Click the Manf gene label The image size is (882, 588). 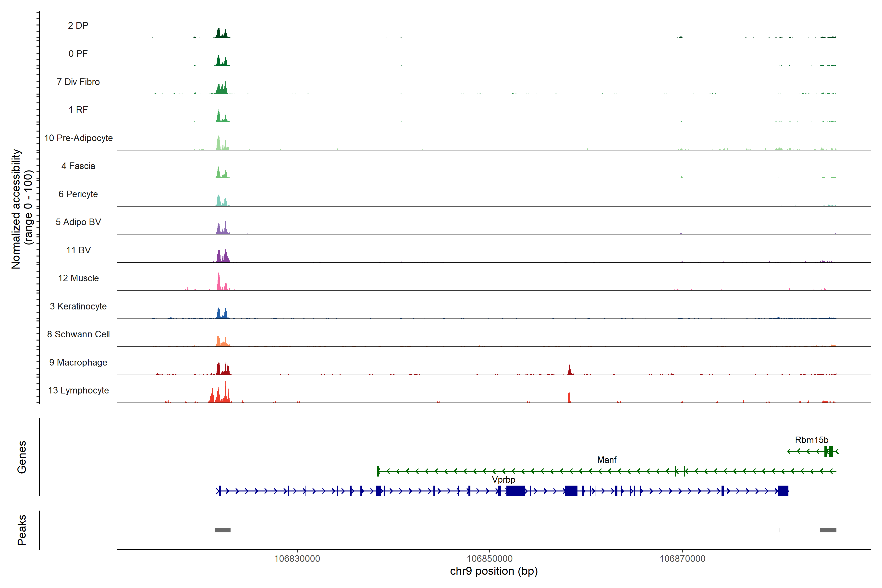pyautogui.click(x=607, y=460)
